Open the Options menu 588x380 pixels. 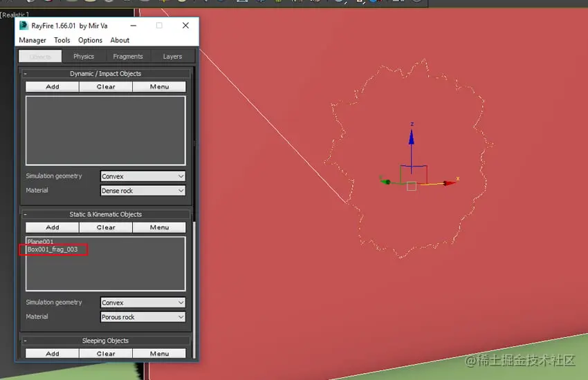point(90,40)
